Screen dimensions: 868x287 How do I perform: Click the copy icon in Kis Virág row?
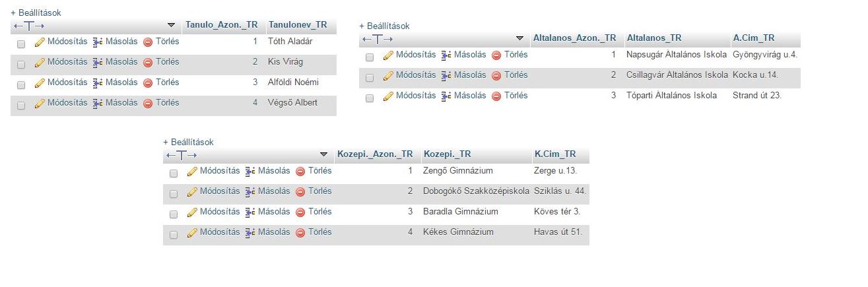pos(98,62)
